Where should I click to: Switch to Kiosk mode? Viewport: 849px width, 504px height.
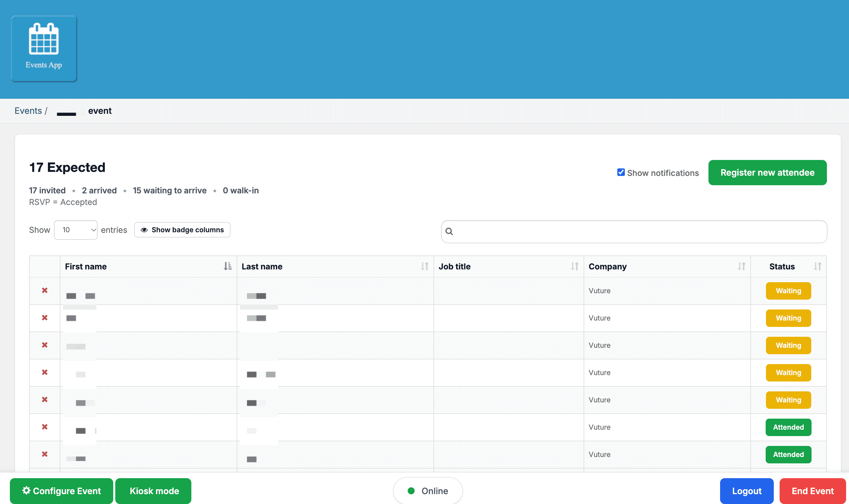pos(153,491)
